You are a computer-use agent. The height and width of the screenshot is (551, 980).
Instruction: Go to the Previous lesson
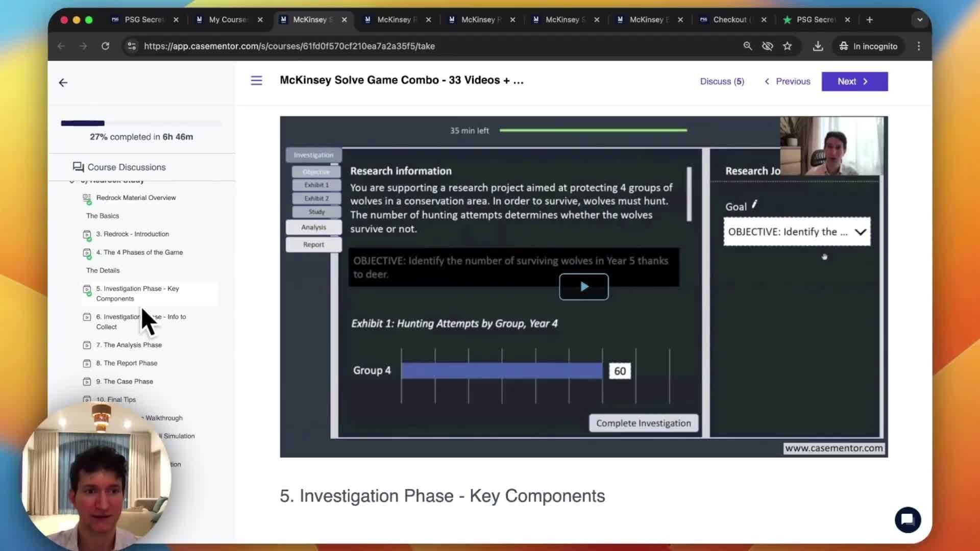click(x=787, y=82)
